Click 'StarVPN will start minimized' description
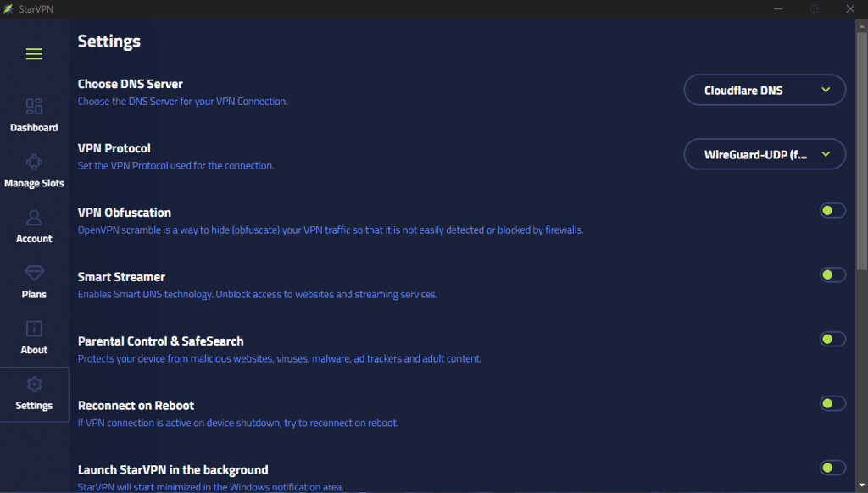 [x=210, y=487]
